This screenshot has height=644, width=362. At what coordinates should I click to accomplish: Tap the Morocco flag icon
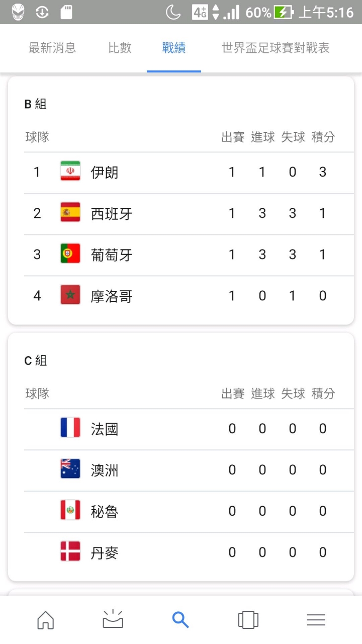coord(70,296)
